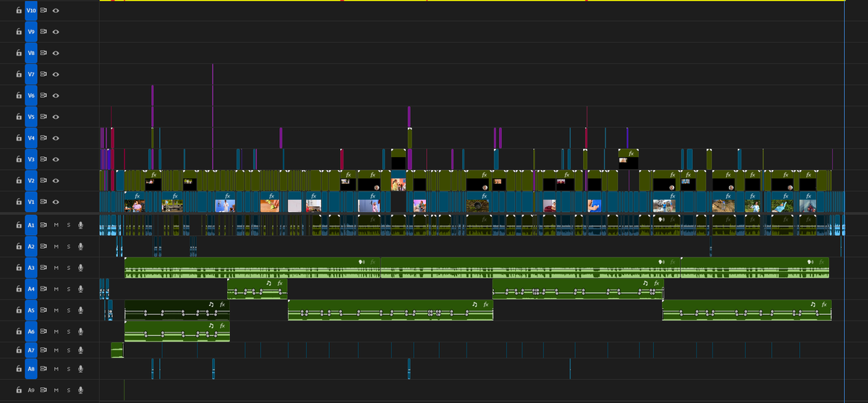Toggle the lock for track V2
Screen dimensions: 868x403
point(19,180)
